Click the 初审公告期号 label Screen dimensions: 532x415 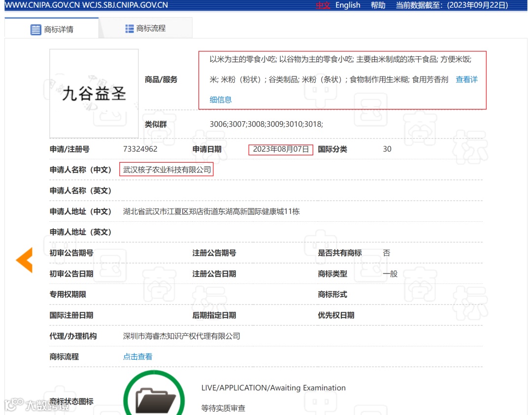(71, 253)
